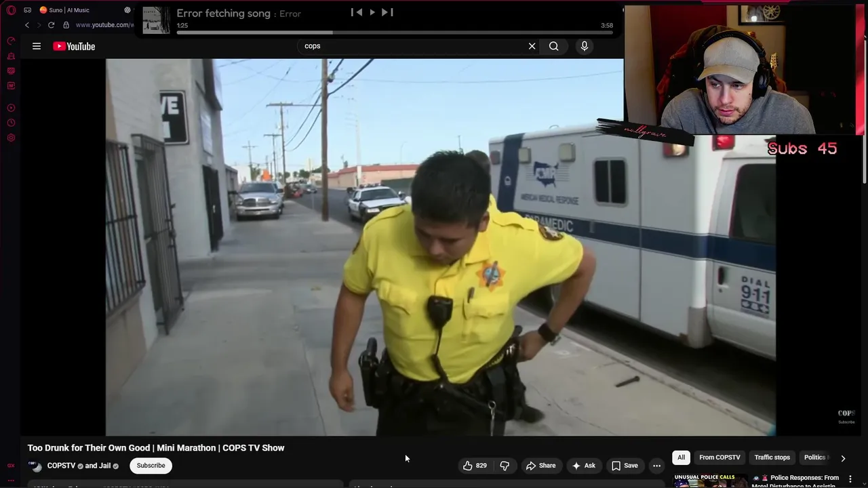This screenshot has width=868, height=488.
Task: Open the site lock security info
Action: 66,25
